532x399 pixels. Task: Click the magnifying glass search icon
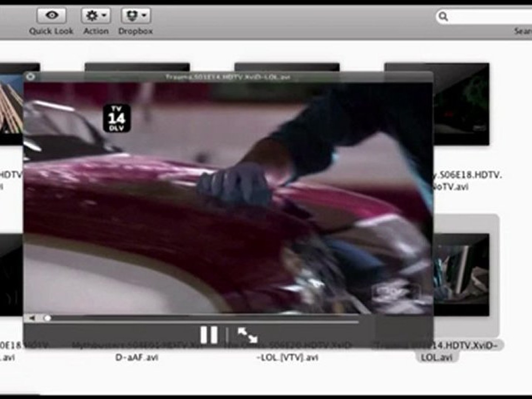tap(443, 17)
